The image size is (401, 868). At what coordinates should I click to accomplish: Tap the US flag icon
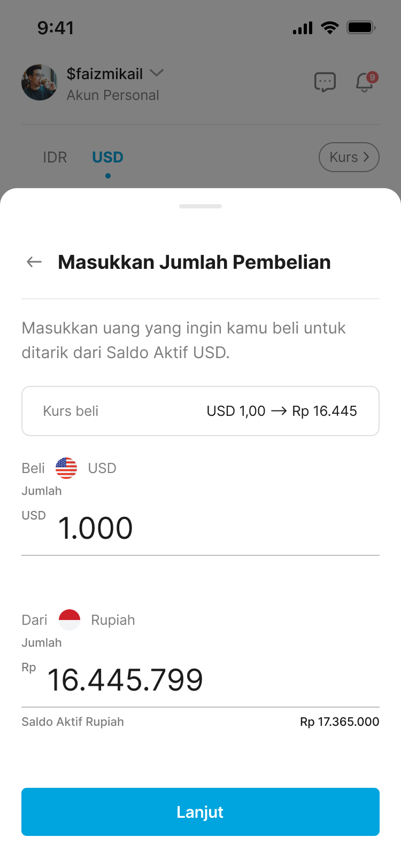pos(66,468)
